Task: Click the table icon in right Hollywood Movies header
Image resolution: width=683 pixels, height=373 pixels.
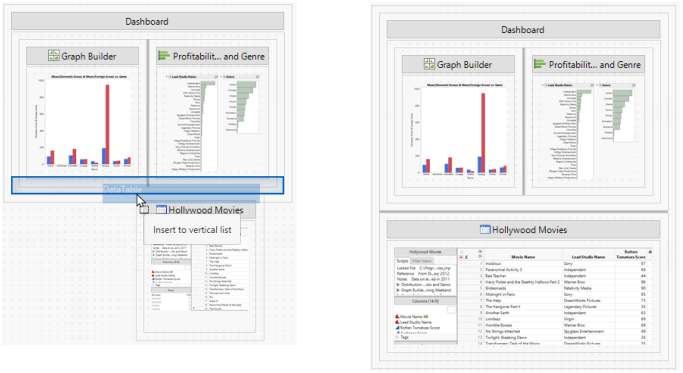Action: pyautogui.click(x=485, y=229)
